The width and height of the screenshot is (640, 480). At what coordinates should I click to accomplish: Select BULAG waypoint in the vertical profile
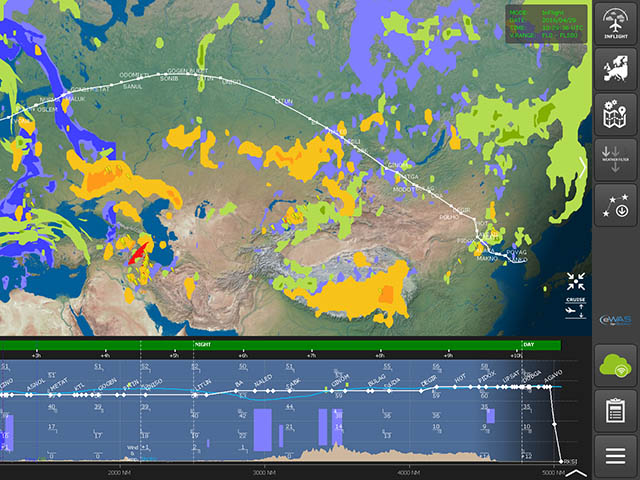pos(375,380)
